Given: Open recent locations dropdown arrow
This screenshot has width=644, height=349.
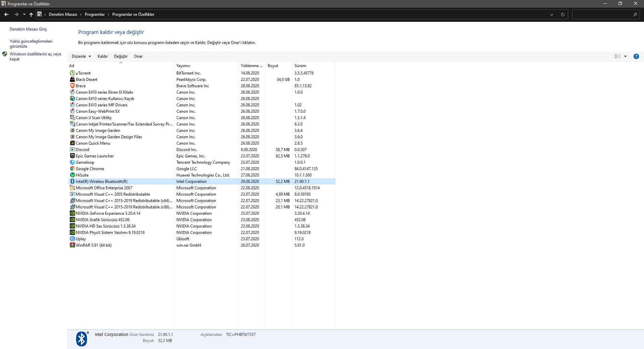Looking at the screenshot, I should 24,14.
